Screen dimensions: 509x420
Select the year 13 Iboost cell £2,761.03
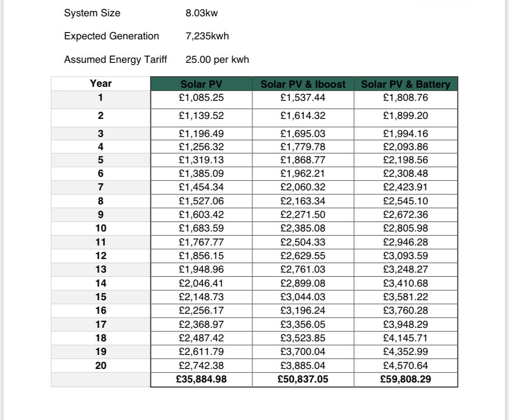[303, 269]
